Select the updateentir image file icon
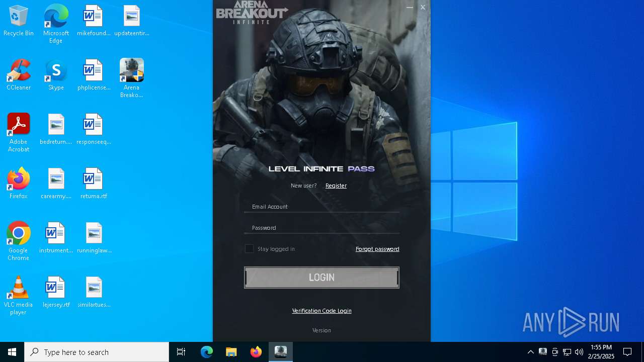The height and width of the screenshot is (362, 644). (132, 21)
